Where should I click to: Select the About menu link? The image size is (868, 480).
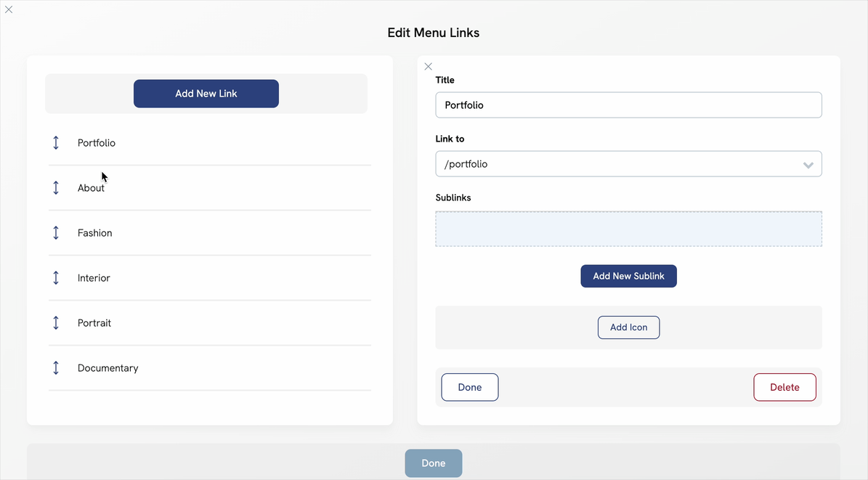pyautogui.click(x=91, y=188)
